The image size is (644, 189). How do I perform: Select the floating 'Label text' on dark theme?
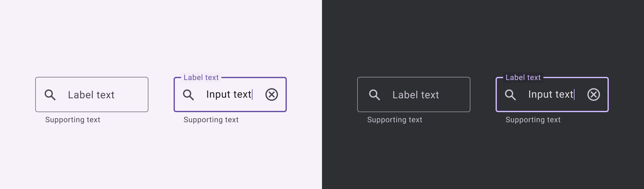[x=523, y=77]
